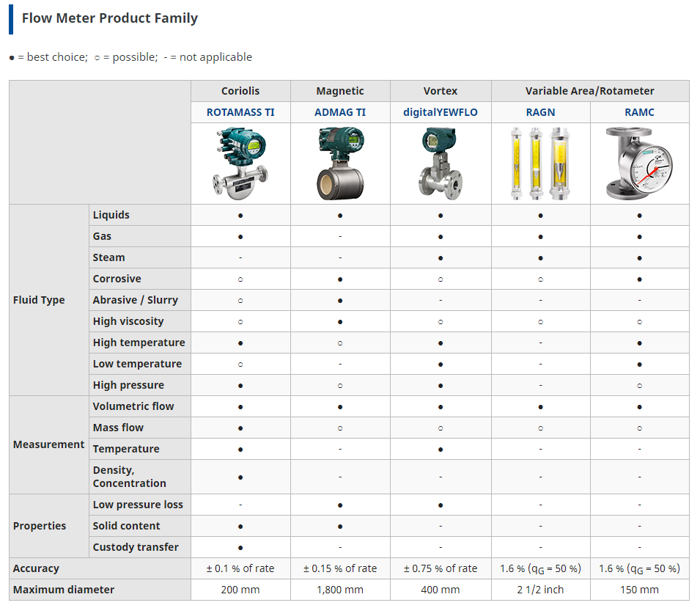The width and height of the screenshot is (700, 608).
Task: Click the ± 0.1 % of rate value
Action: pos(240,568)
